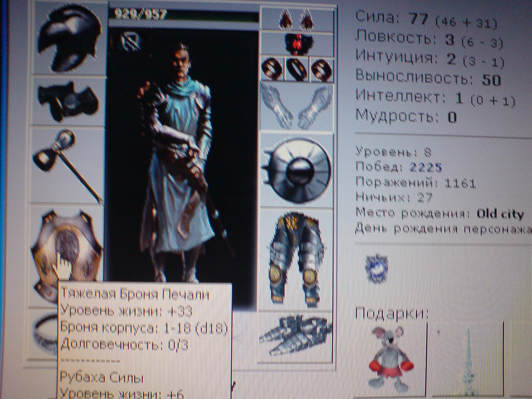Click the Броня корпуса 1-18 line
Viewport: 532px width, 399px height.
pyautogui.click(x=144, y=329)
